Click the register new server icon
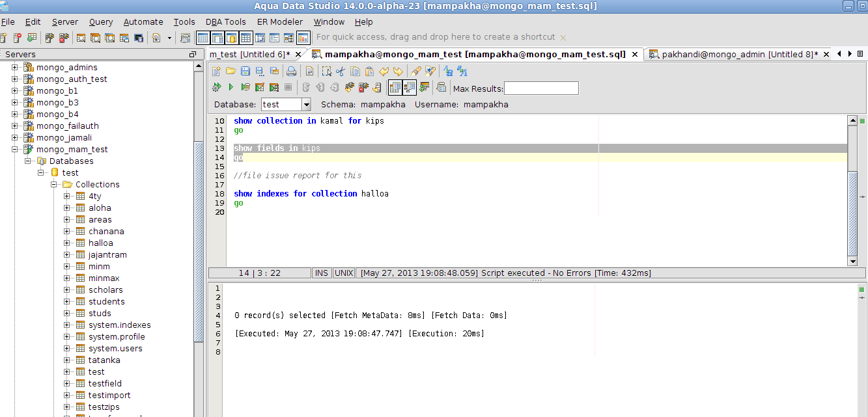The width and height of the screenshot is (868, 417). coord(3,38)
